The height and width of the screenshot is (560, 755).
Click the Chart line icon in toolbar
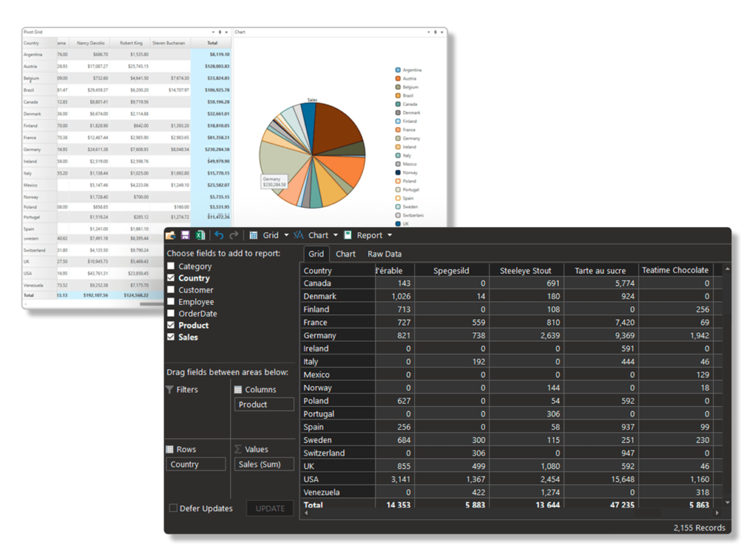click(x=299, y=236)
